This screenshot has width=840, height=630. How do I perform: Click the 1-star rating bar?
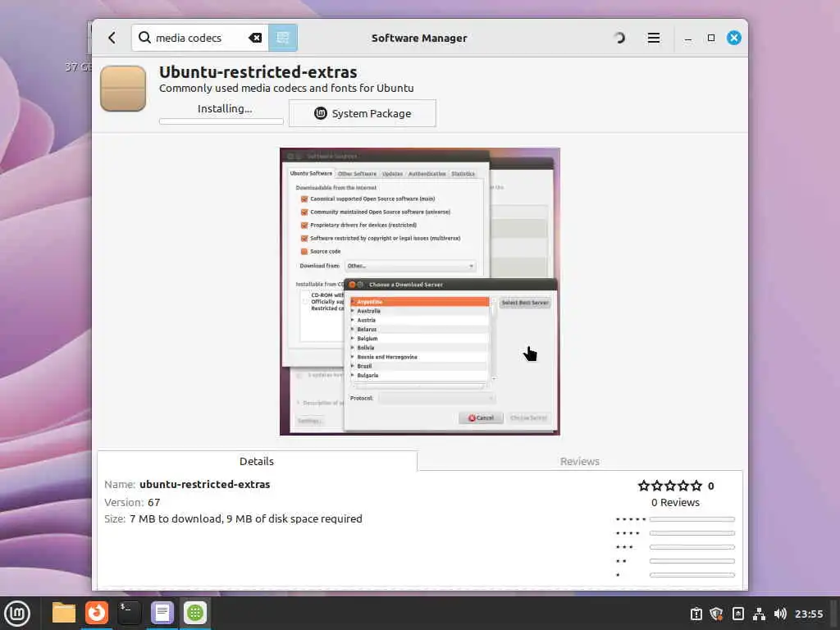click(x=692, y=575)
